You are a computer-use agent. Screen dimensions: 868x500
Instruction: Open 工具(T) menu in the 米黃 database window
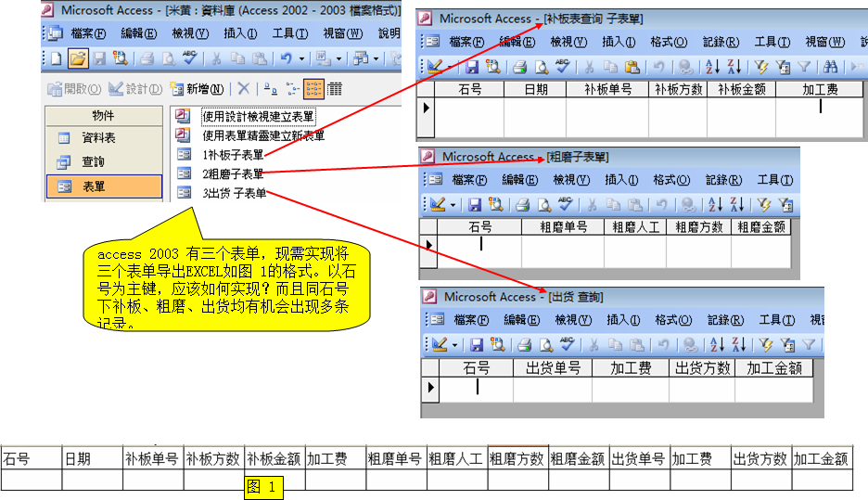[289, 33]
